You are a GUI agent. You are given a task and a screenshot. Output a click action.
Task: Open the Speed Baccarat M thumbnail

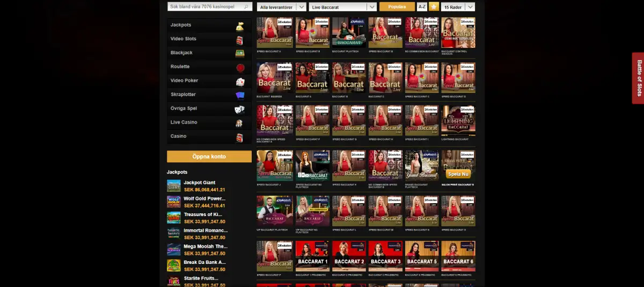(385, 211)
